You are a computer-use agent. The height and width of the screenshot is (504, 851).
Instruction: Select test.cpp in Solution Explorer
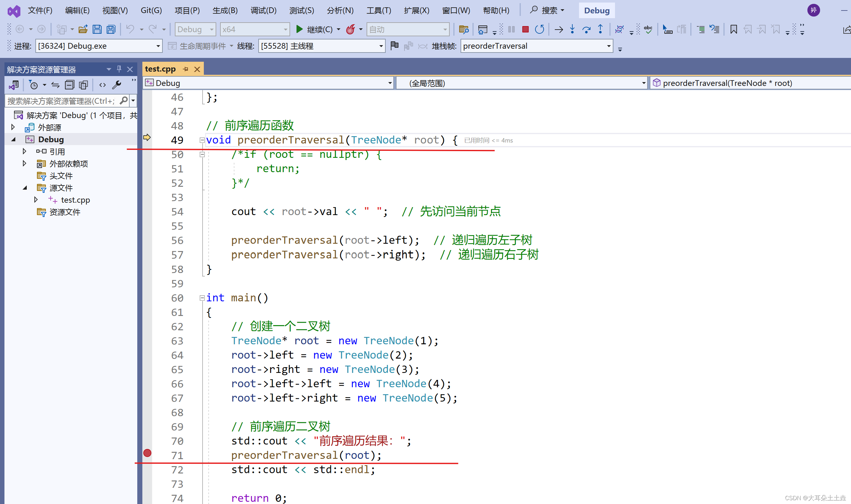75,200
